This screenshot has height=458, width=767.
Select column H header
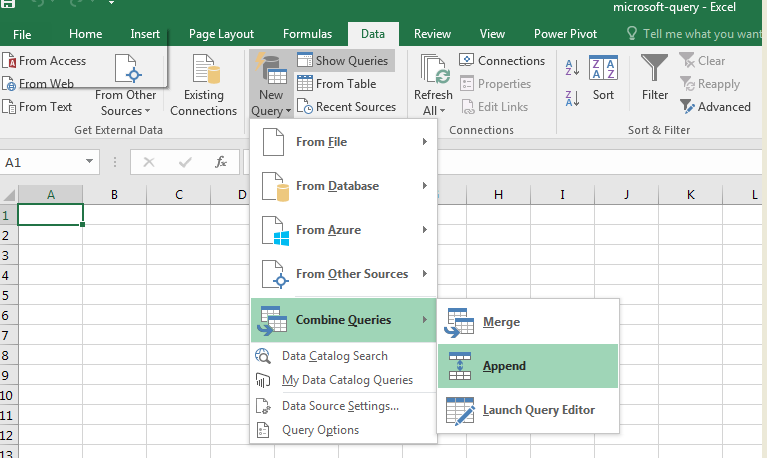(x=498, y=195)
